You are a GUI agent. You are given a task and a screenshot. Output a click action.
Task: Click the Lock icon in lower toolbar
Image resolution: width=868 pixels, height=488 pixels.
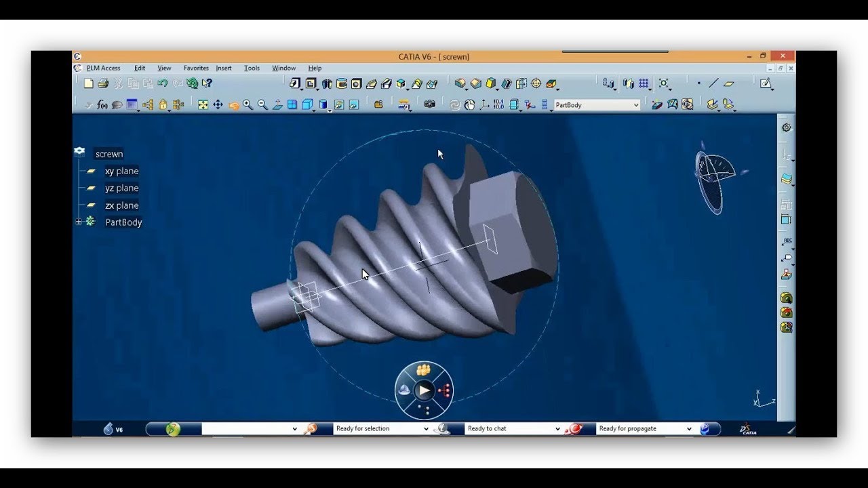pos(163,104)
